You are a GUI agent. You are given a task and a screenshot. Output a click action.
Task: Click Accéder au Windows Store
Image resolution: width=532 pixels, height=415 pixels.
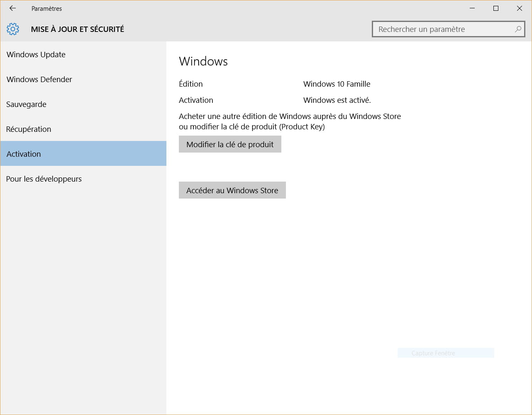coord(232,190)
